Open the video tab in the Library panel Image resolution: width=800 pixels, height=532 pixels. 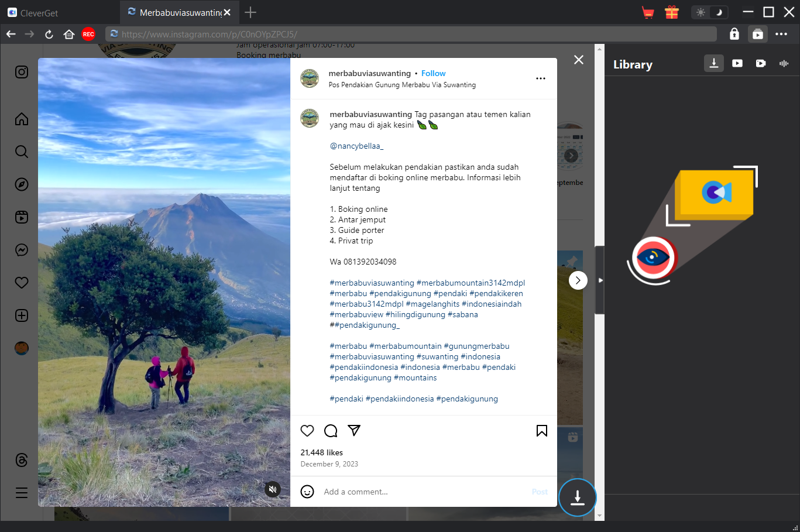point(737,63)
